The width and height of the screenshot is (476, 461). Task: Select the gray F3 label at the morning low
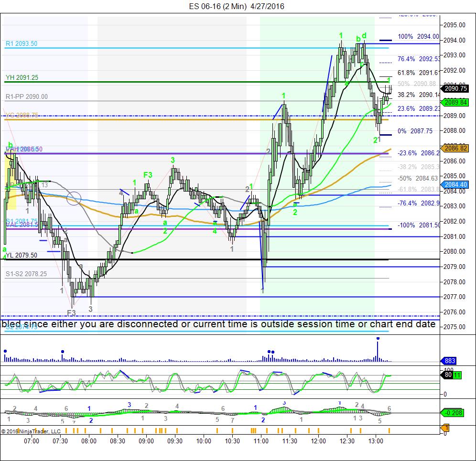pos(71,312)
